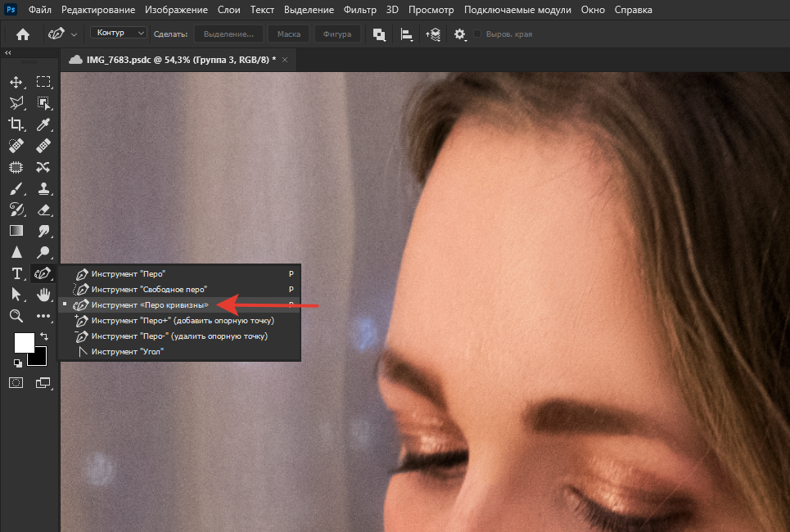Select the Brush tool
The image size is (790, 532).
point(16,189)
